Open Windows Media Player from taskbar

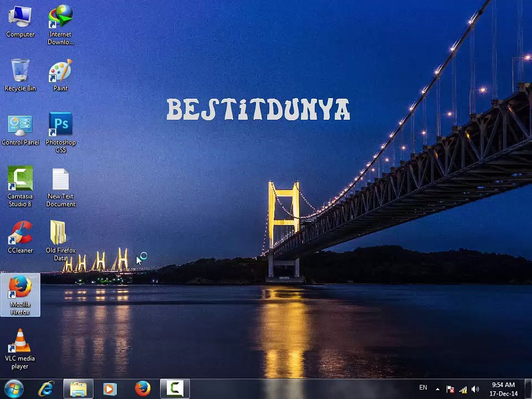pos(110,389)
